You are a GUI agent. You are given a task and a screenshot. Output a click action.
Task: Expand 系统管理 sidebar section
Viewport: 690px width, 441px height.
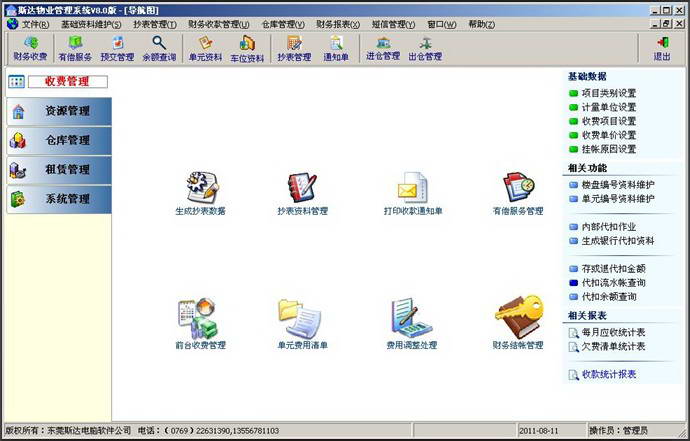point(59,199)
